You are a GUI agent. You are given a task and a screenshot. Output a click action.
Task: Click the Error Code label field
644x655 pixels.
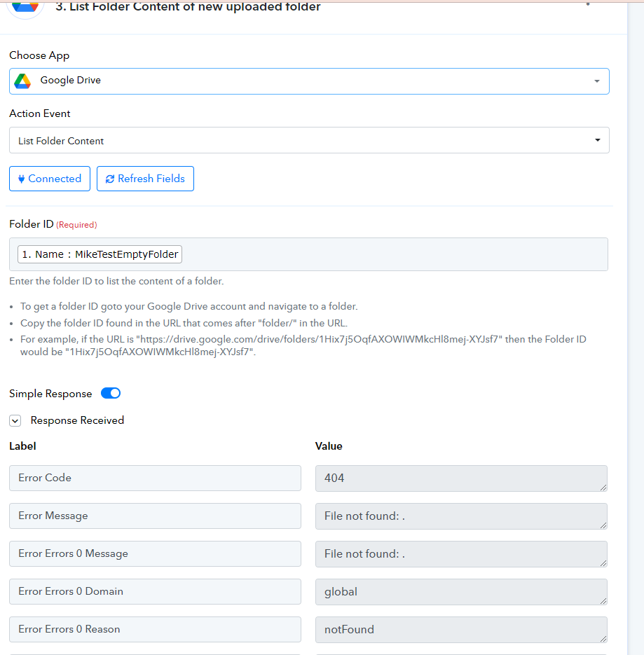click(x=155, y=478)
